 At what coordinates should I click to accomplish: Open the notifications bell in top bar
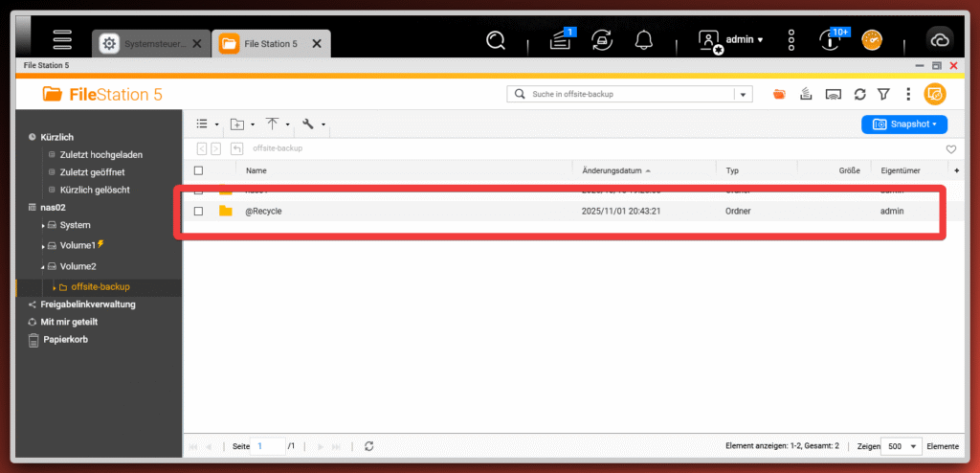644,40
